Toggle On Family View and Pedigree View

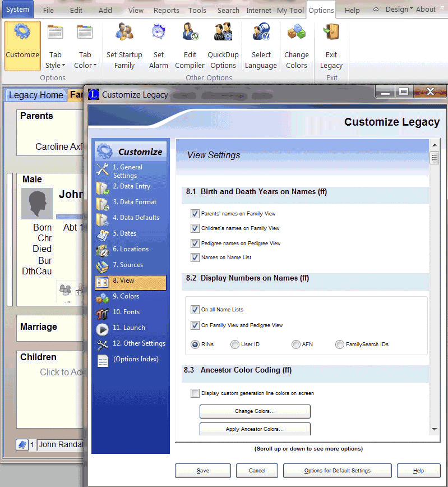(x=195, y=325)
